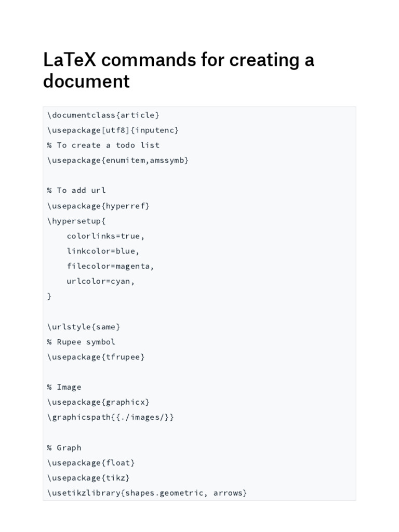Click the urlcolor=cyan option

point(100,281)
